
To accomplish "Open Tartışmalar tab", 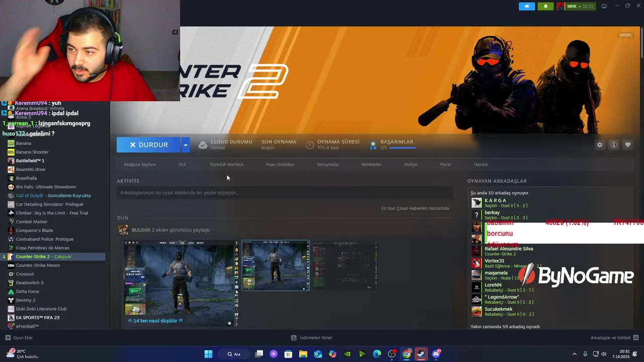I will (328, 164).
